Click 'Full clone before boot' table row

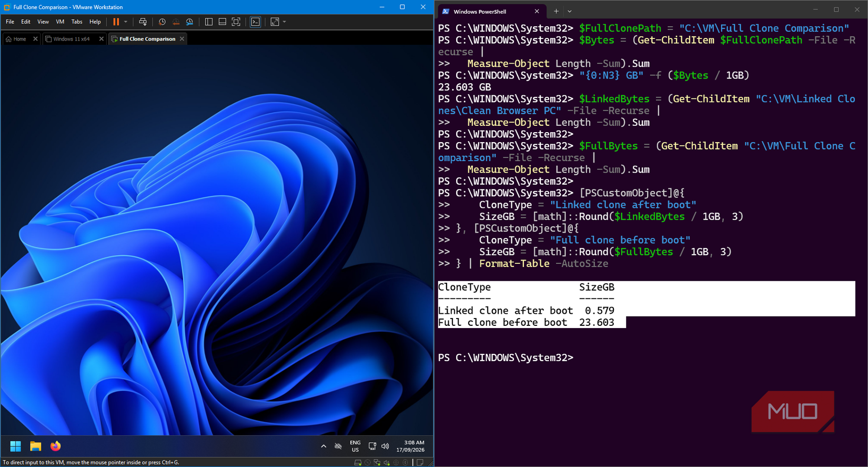[x=526, y=322]
